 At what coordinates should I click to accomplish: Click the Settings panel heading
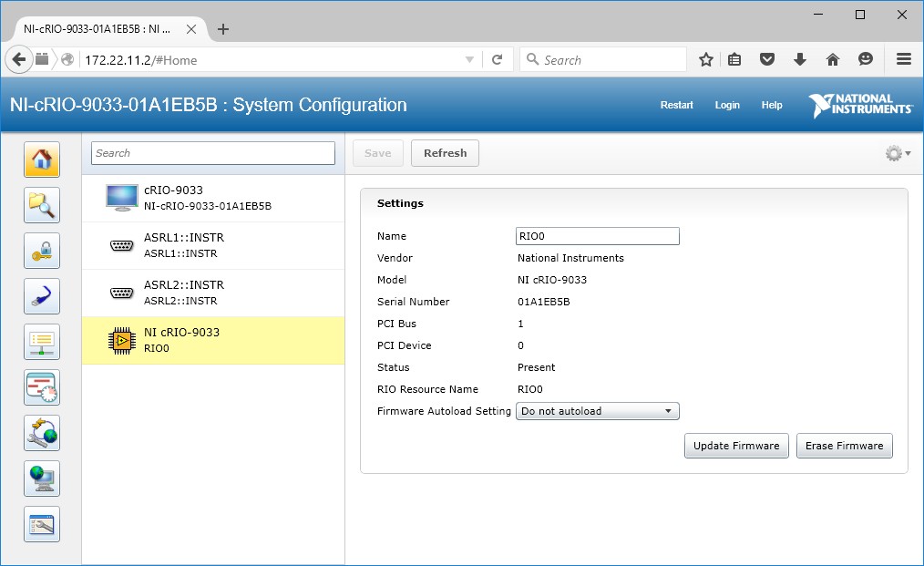400,203
